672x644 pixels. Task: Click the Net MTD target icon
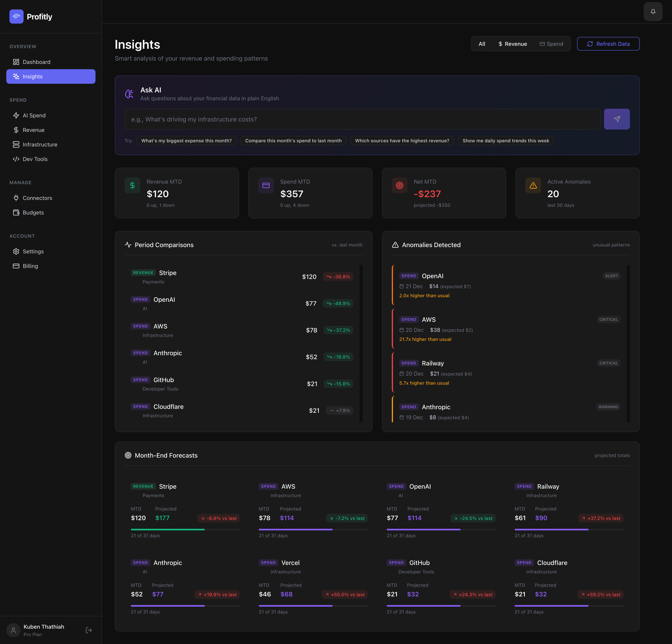(399, 185)
